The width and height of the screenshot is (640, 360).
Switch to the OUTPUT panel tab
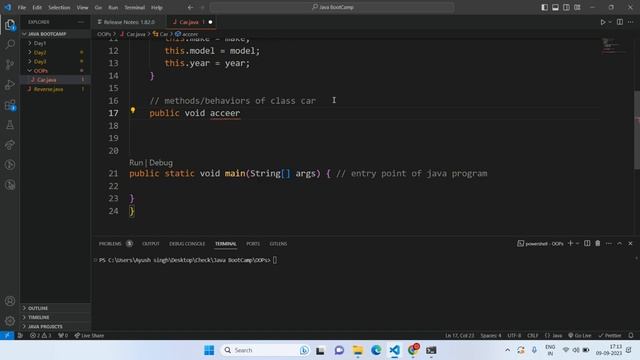(151, 244)
